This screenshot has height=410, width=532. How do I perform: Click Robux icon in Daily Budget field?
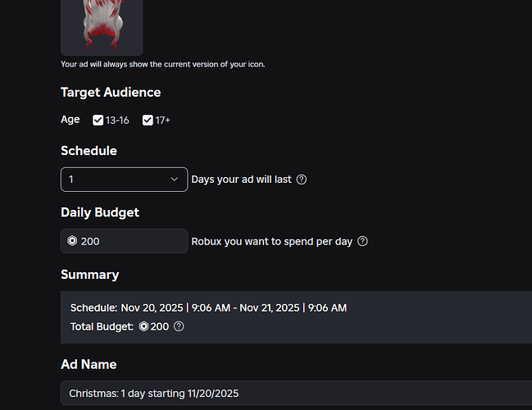click(72, 240)
